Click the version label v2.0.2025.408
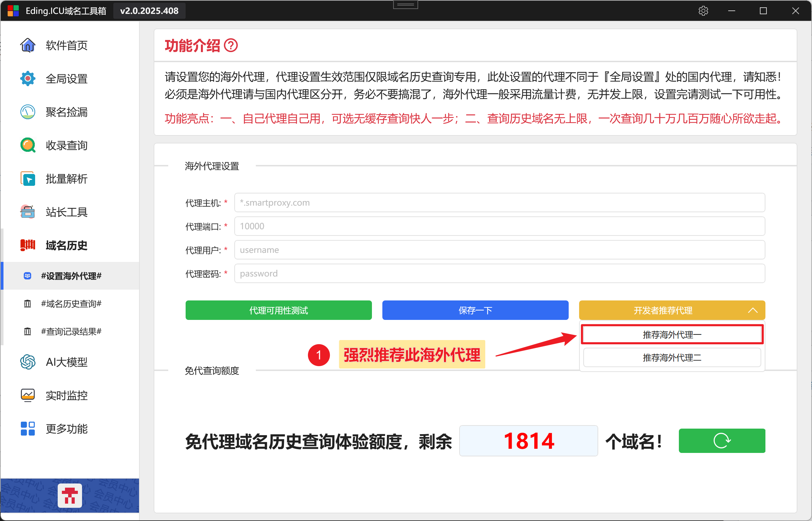 pos(149,11)
